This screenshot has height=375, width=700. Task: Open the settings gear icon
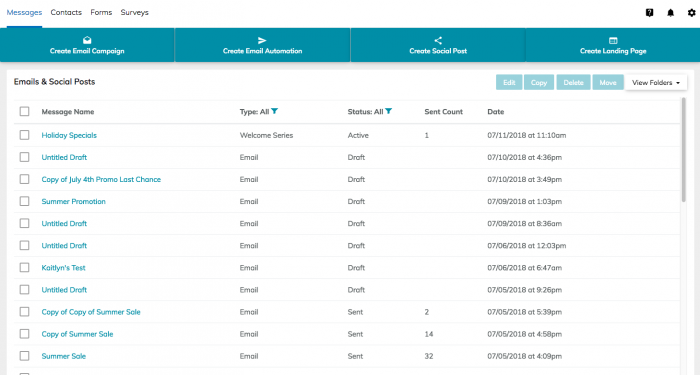pyautogui.click(x=692, y=12)
